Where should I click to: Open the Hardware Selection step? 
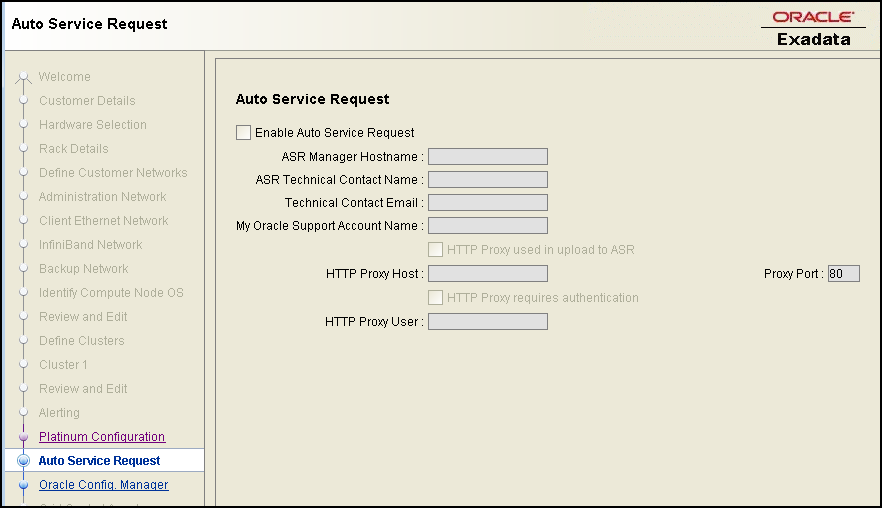pos(93,125)
